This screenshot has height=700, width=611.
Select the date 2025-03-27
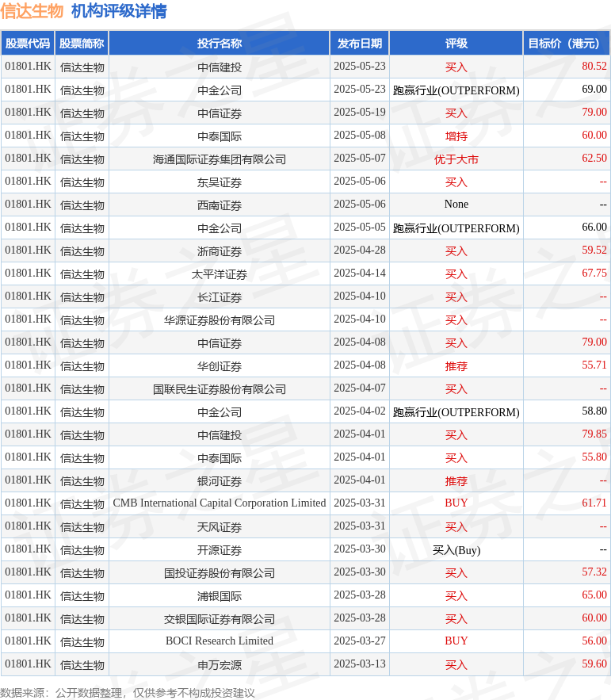pyautogui.click(x=359, y=641)
